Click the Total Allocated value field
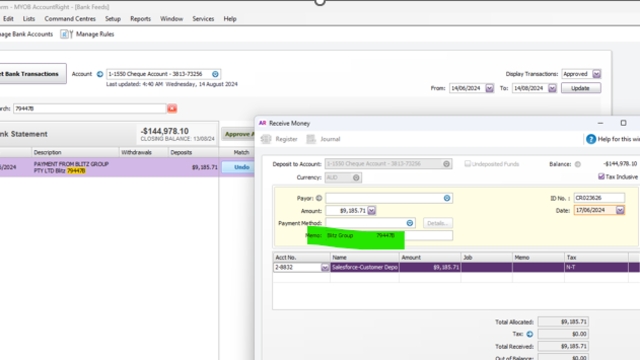This screenshot has width=640, height=360. coord(563,322)
